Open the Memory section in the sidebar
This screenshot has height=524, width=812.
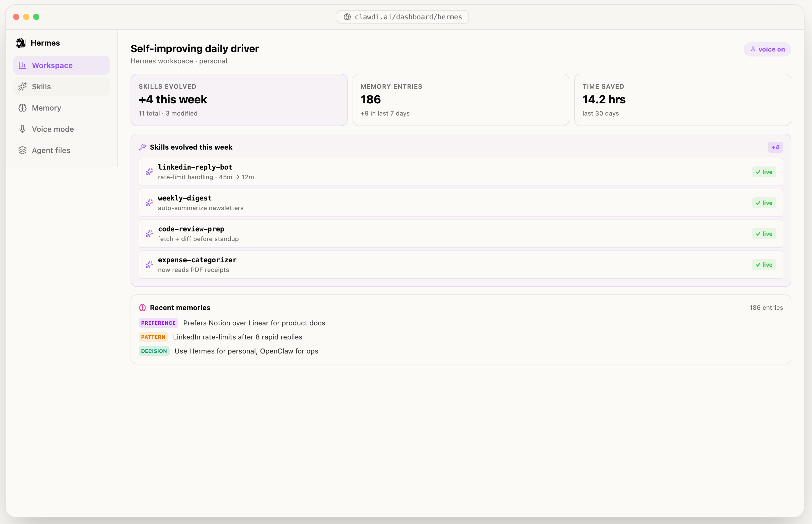[46, 108]
